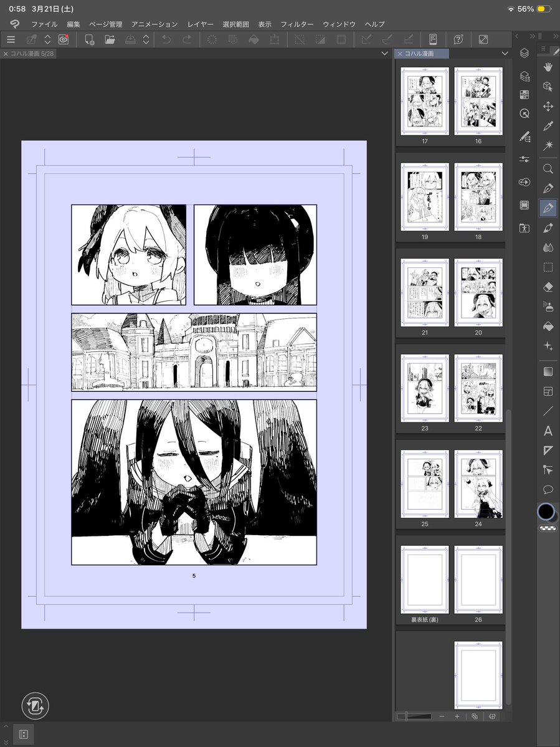
Task: Expand the save options chevron
Action: (146, 39)
